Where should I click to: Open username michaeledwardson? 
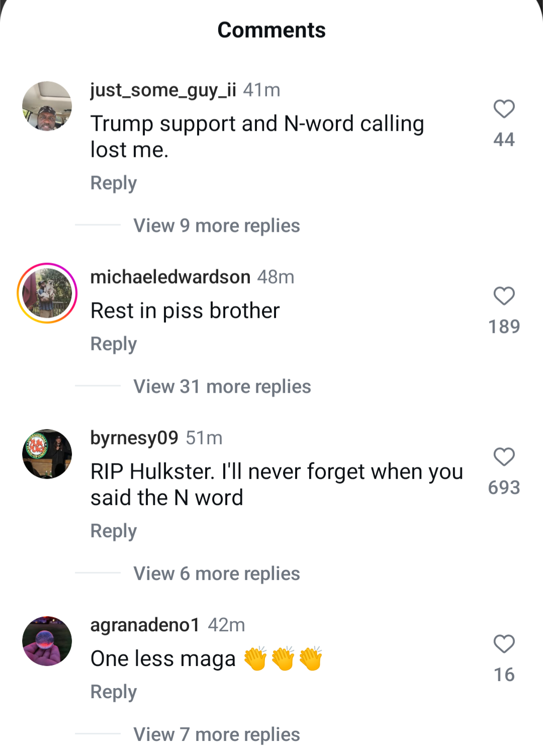[x=170, y=277]
